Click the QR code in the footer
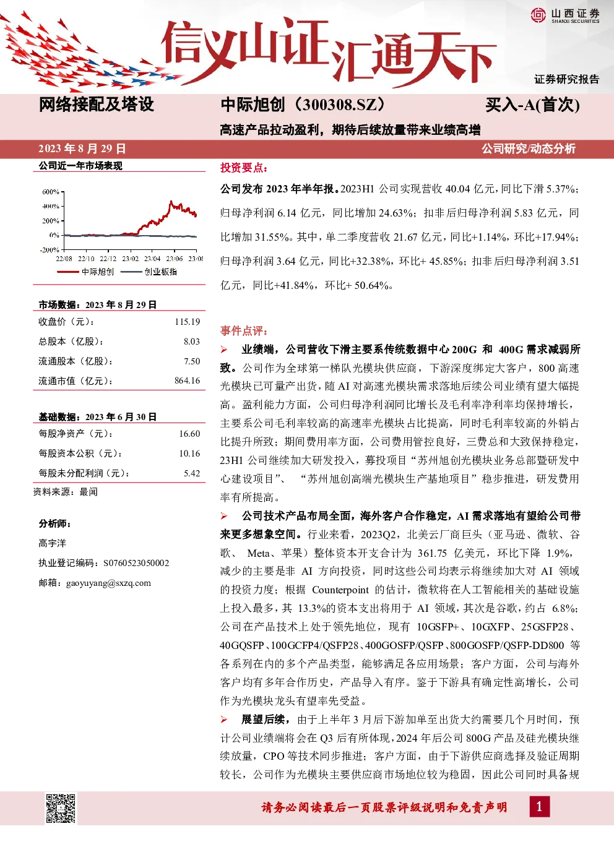Viewport: 614px width, 868px height. (x=61, y=808)
